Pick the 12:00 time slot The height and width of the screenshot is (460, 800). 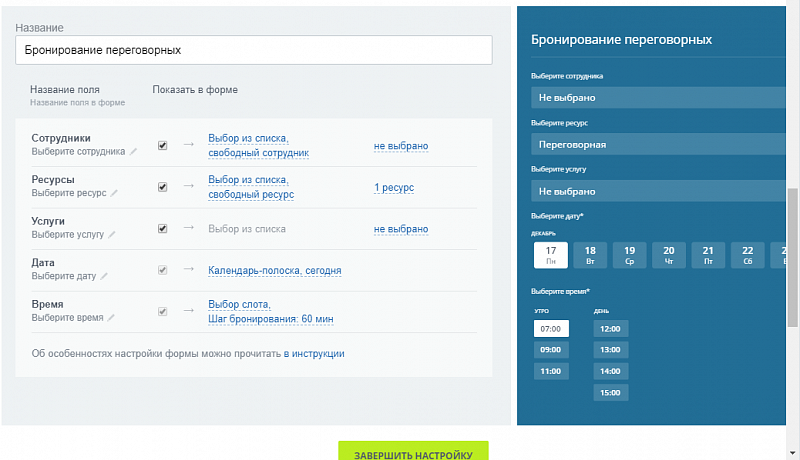(x=611, y=329)
